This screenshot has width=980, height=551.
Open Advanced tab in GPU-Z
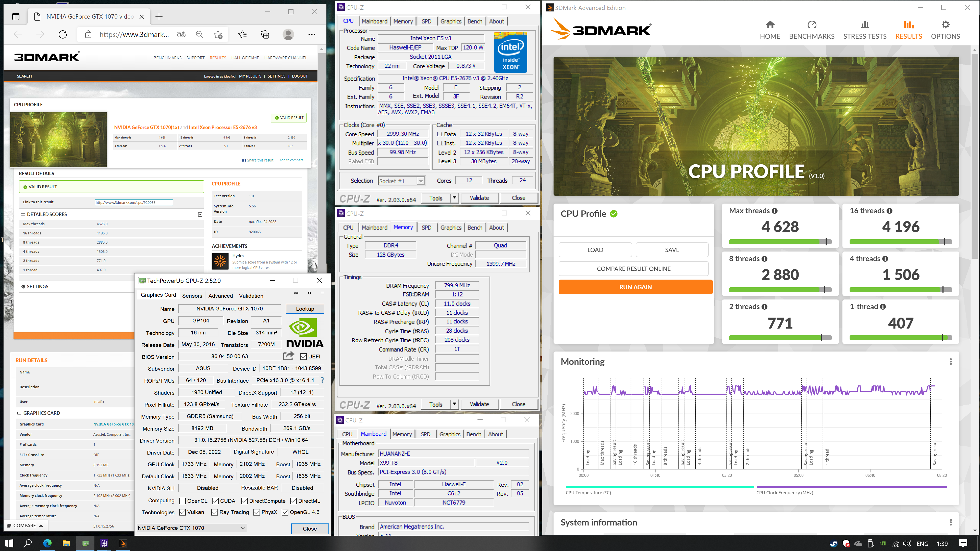[221, 295]
